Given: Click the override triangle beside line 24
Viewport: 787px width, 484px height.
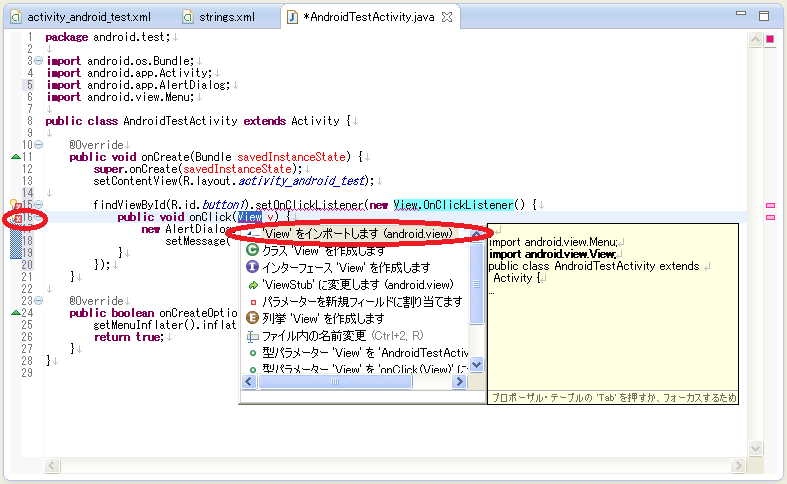Looking at the screenshot, I should pyautogui.click(x=15, y=312).
